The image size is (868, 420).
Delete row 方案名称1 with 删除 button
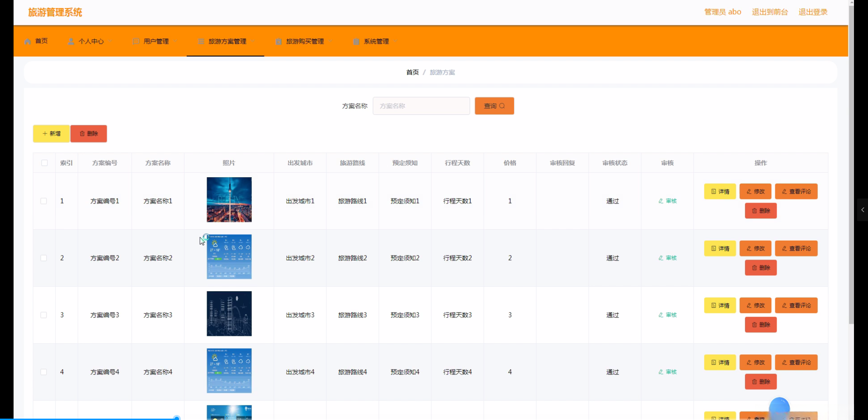(x=761, y=211)
